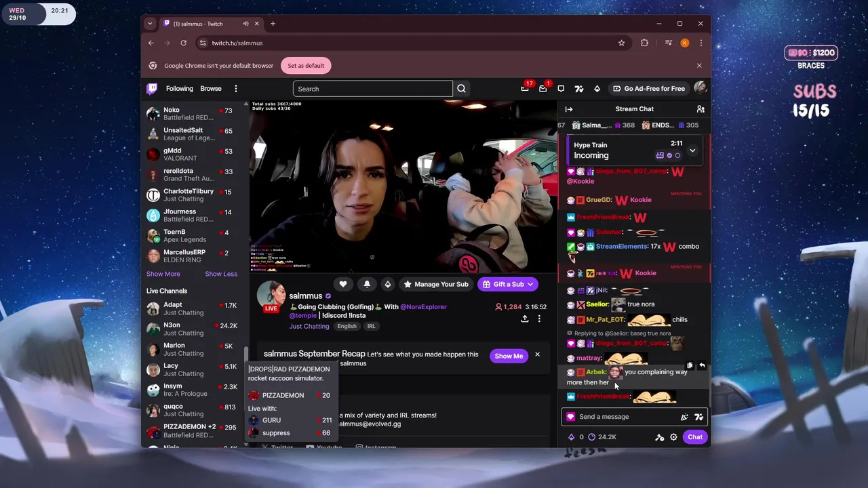This screenshot has height=488, width=868.
Task: Reload the page in Chrome
Action: pos(183,43)
